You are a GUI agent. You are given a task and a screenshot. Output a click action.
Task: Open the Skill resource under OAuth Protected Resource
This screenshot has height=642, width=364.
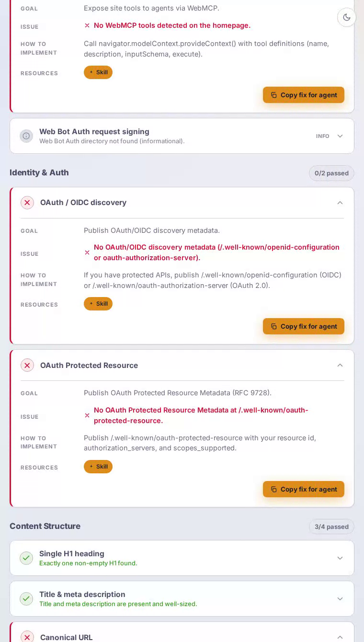coord(98,467)
